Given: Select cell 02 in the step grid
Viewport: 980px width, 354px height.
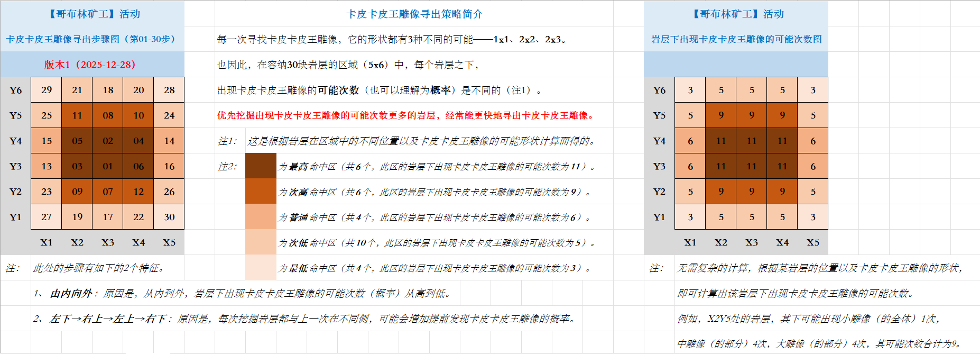Looking at the screenshot, I should pos(108,141).
